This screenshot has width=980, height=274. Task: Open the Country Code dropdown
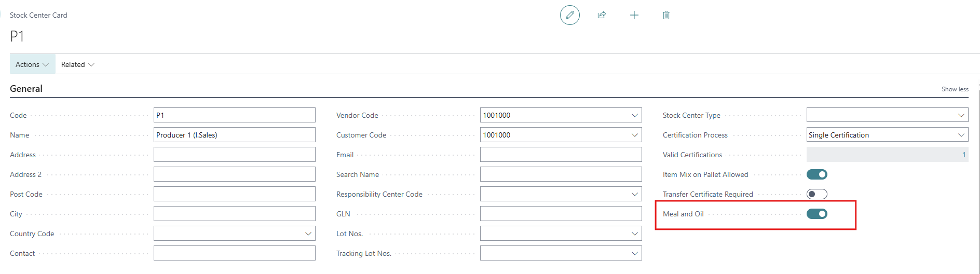[308, 234]
